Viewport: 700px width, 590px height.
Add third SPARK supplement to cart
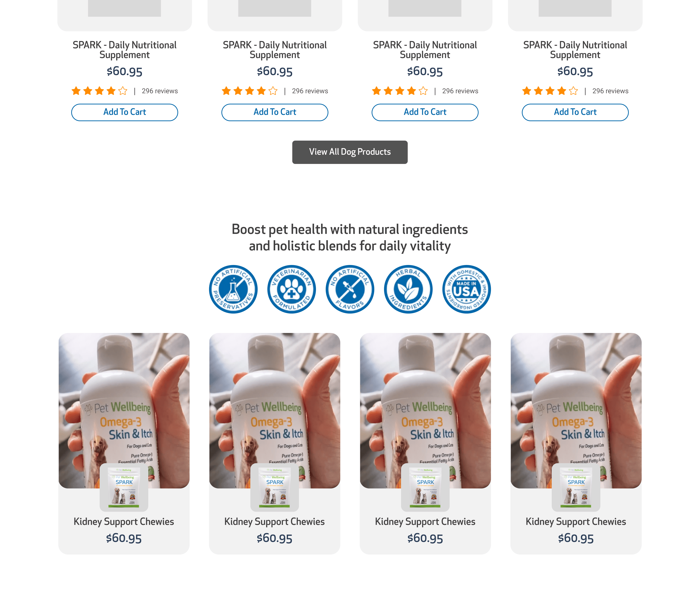425,112
